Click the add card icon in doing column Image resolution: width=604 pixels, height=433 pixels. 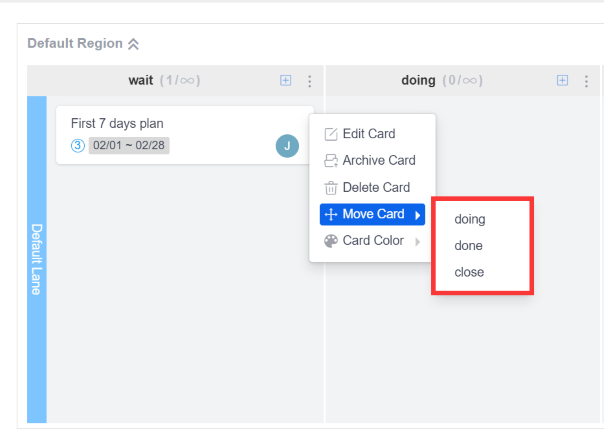pyautogui.click(x=562, y=81)
